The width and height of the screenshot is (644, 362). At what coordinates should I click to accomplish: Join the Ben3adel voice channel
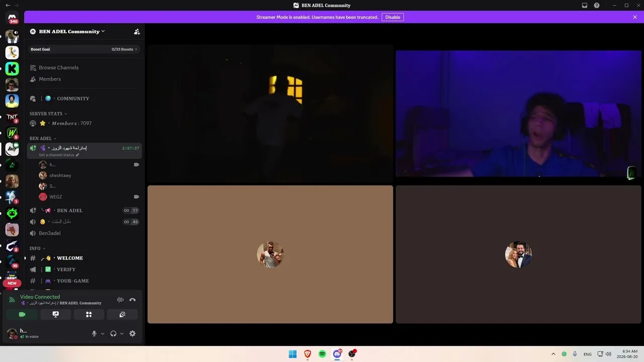click(x=85, y=233)
